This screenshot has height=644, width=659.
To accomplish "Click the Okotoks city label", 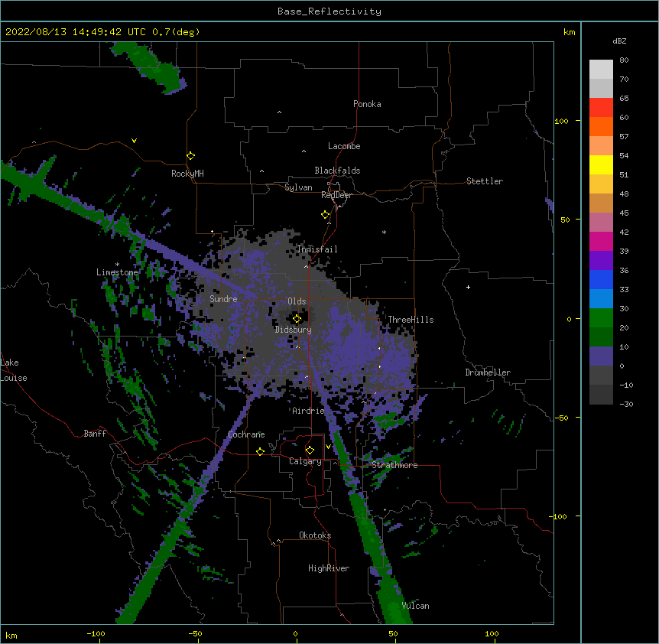I will click(315, 535).
